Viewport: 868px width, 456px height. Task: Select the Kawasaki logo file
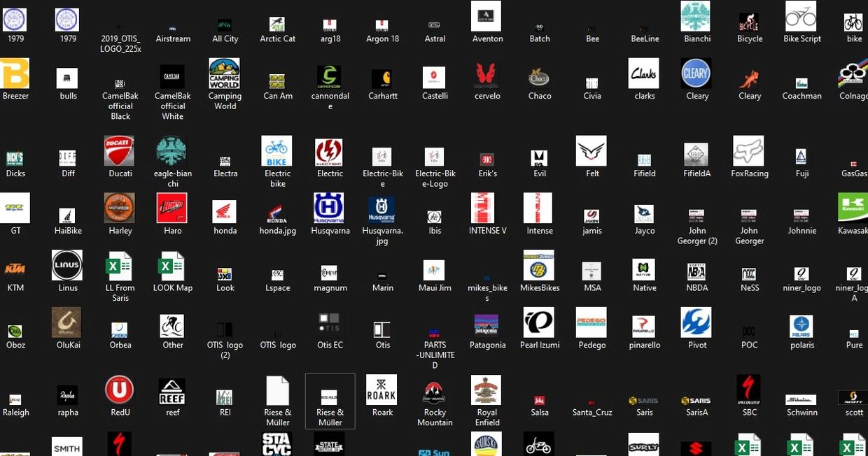853,208
